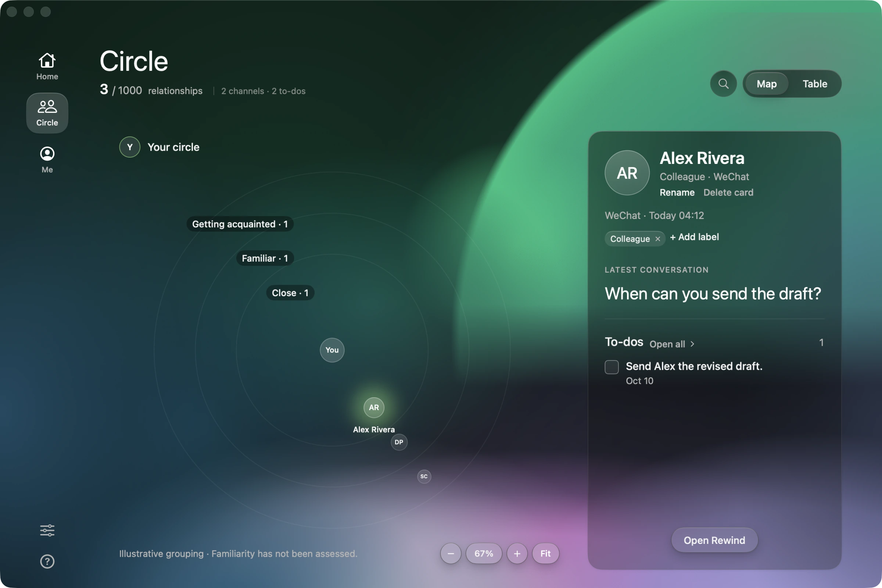Remove the Colleague label with its X
This screenshot has height=588, width=882.
658,239
